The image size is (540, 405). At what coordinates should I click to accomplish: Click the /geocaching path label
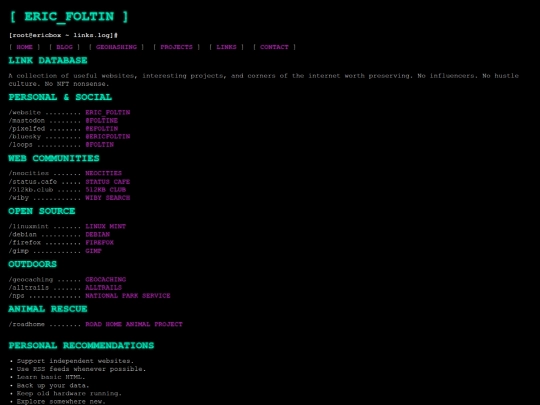(x=31, y=279)
